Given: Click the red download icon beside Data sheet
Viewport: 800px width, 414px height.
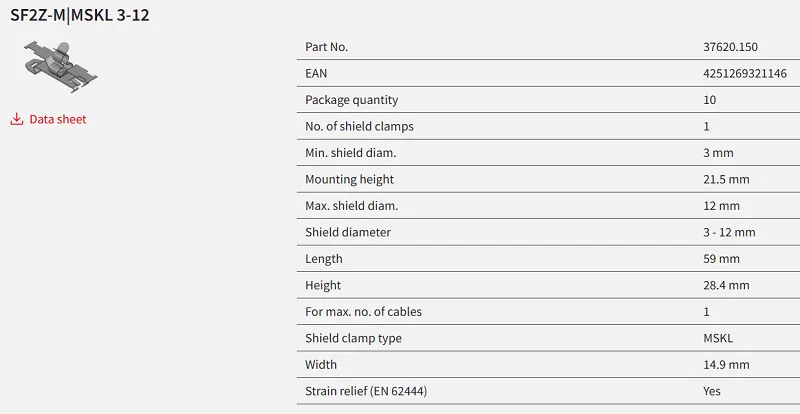Looking at the screenshot, I should click(x=17, y=119).
